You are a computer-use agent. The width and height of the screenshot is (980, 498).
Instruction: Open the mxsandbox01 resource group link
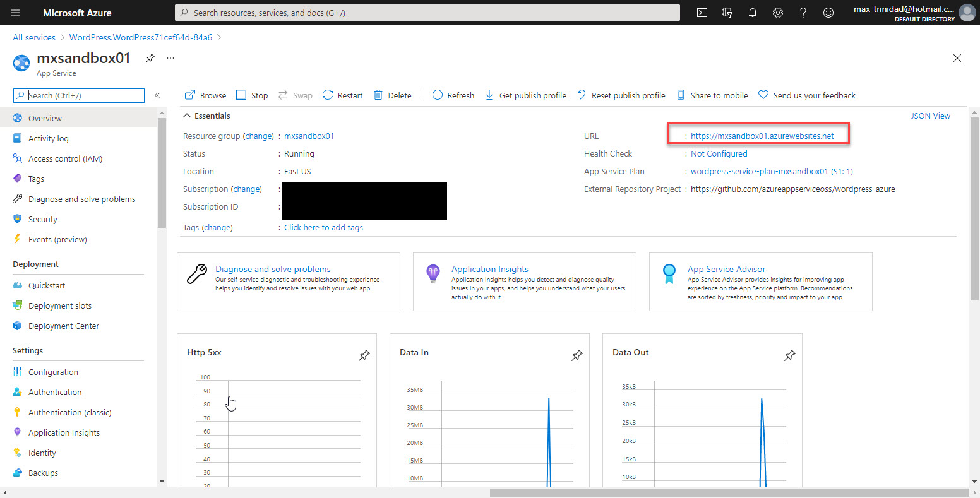point(309,136)
